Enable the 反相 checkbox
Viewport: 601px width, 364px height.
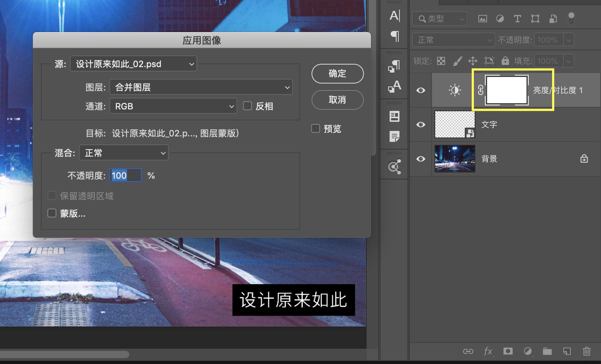click(248, 106)
